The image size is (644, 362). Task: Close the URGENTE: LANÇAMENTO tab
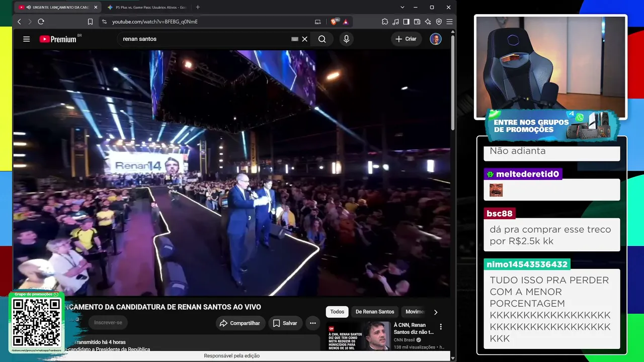pos(96,7)
